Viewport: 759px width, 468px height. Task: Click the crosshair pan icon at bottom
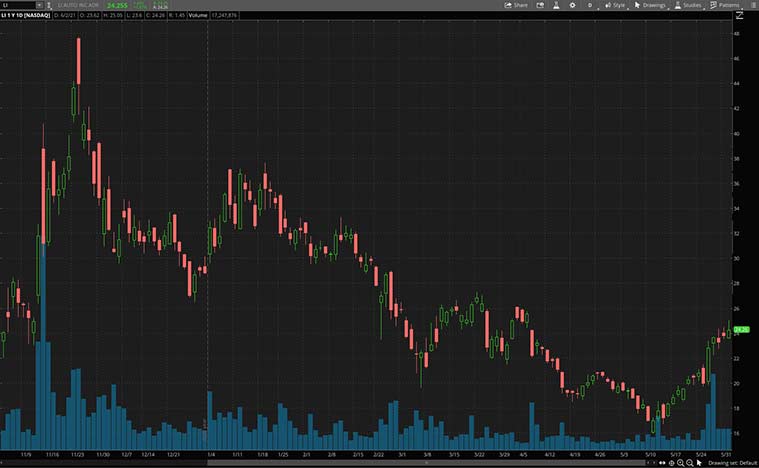tap(671, 463)
